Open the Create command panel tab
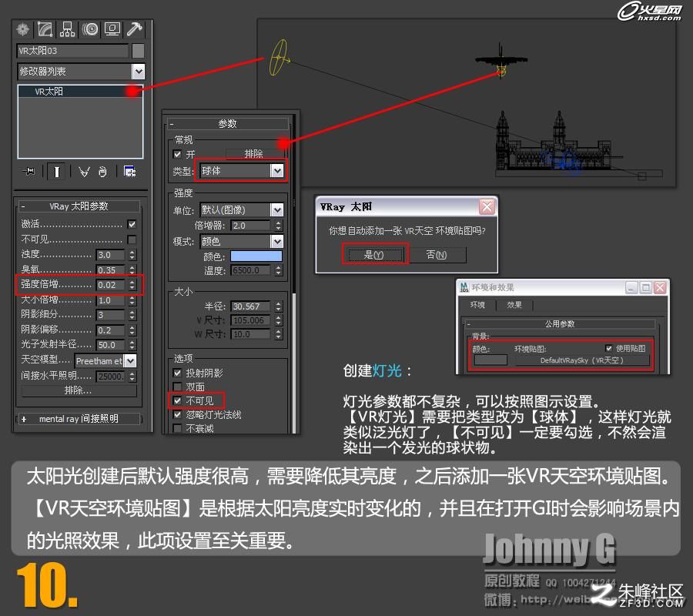The height and width of the screenshot is (616, 693). click(x=23, y=29)
